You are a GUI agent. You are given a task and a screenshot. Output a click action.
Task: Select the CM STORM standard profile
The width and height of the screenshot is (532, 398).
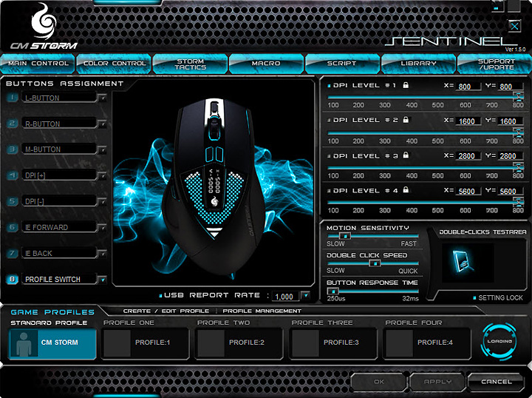point(52,343)
